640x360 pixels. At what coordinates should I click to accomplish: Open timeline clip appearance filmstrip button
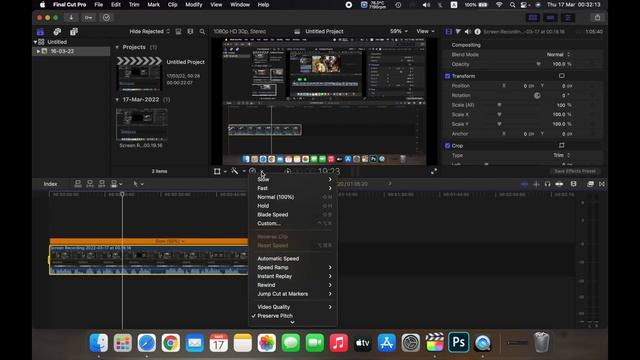[x=573, y=184]
